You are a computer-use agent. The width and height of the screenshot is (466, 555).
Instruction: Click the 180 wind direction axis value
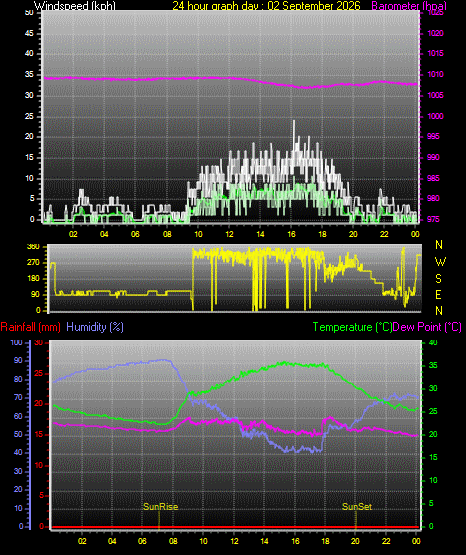tap(33, 279)
